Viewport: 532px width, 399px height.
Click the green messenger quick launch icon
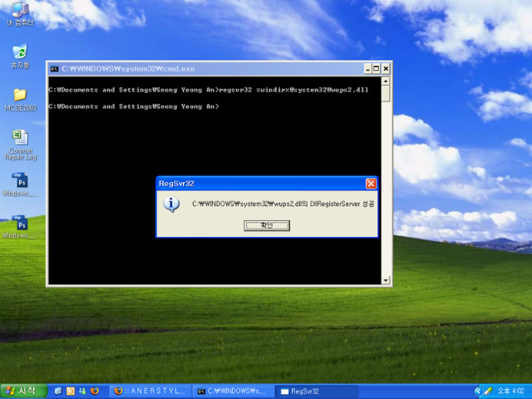pyautogui.click(x=82, y=392)
